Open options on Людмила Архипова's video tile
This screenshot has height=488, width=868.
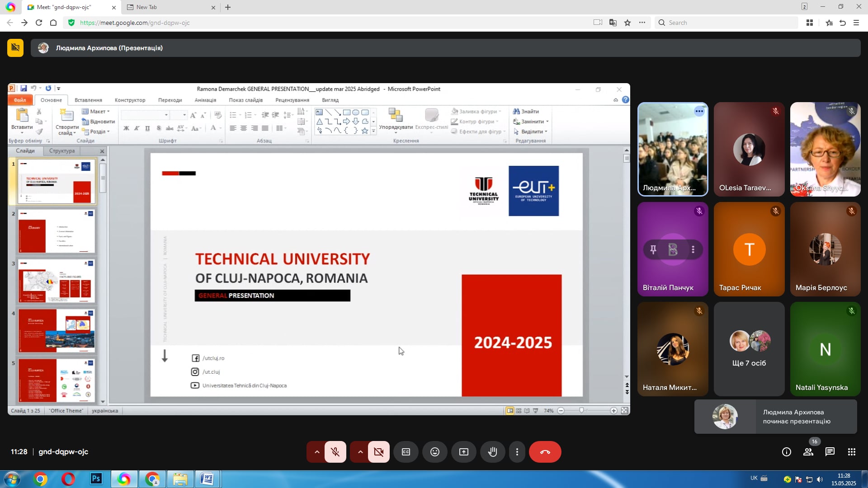[699, 111]
